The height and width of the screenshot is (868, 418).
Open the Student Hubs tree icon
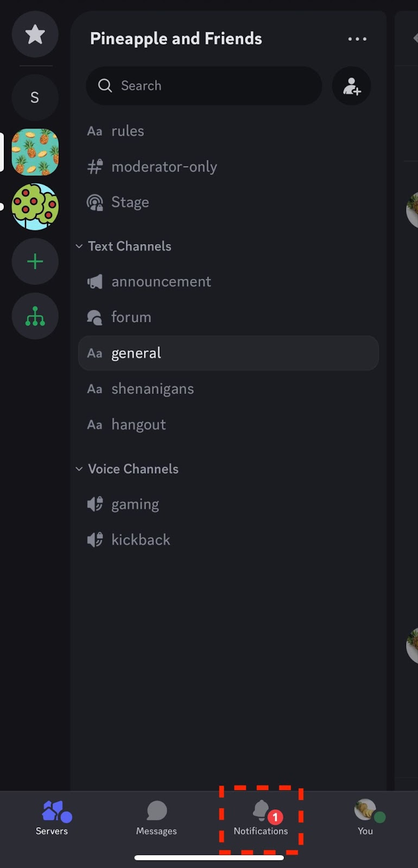(x=35, y=316)
